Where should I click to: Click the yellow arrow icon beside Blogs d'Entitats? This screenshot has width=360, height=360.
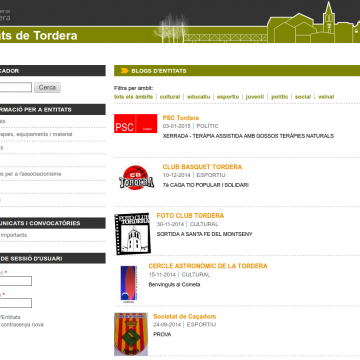click(124, 71)
